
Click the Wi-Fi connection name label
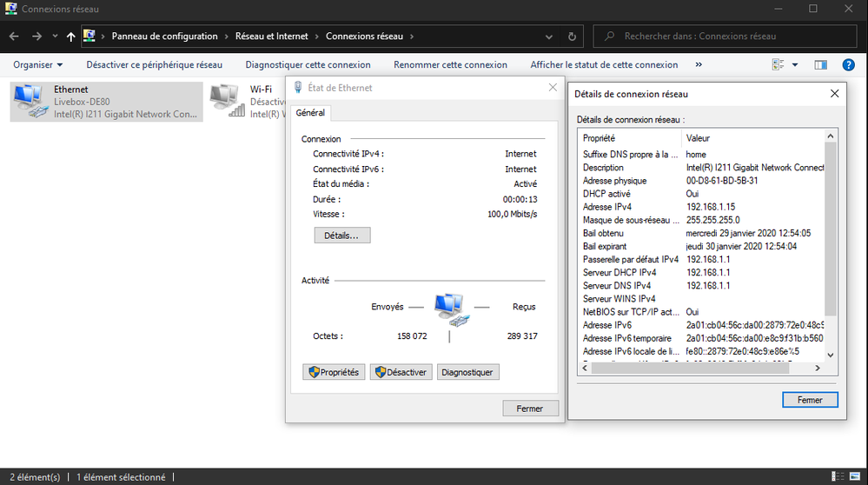261,90
